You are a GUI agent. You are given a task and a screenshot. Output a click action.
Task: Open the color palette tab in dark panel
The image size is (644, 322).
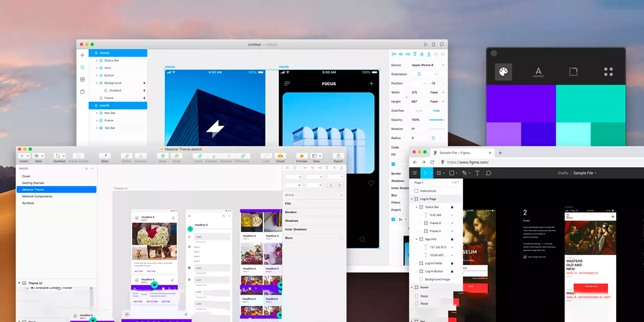(503, 71)
